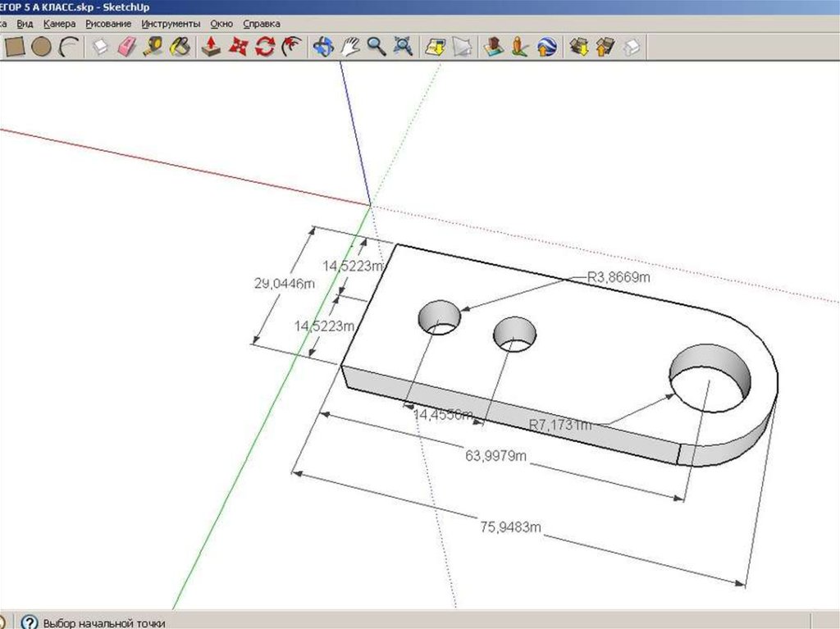Select the Pan hand tool
Image resolution: width=840 pixels, height=629 pixels.
pyautogui.click(x=350, y=47)
